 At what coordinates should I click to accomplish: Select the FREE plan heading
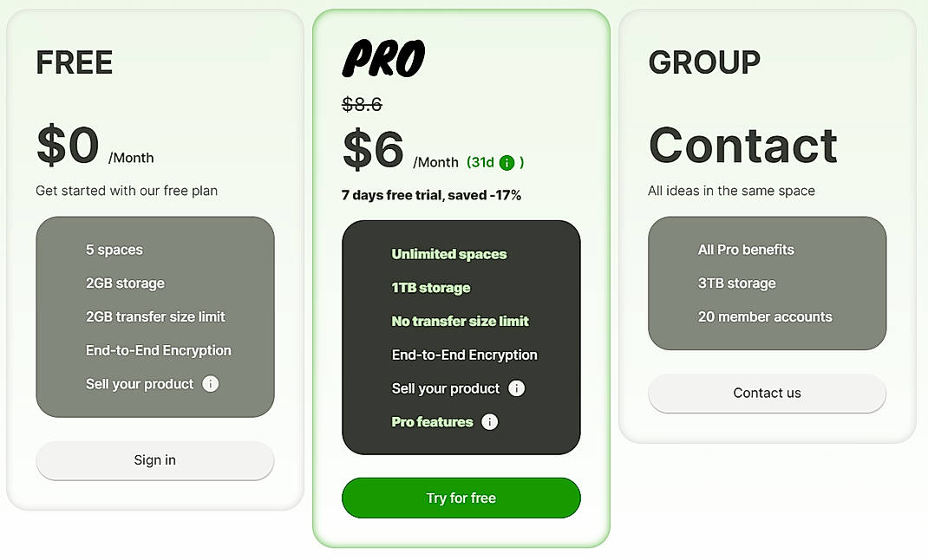(74, 62)
